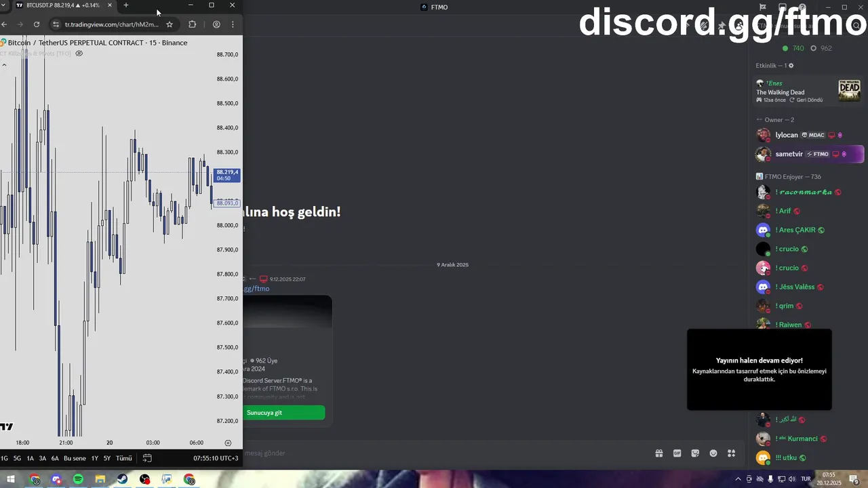Open File Explorer from taskbar
Image resolution: width=868 pixels, height=488 pixels.
100,480
